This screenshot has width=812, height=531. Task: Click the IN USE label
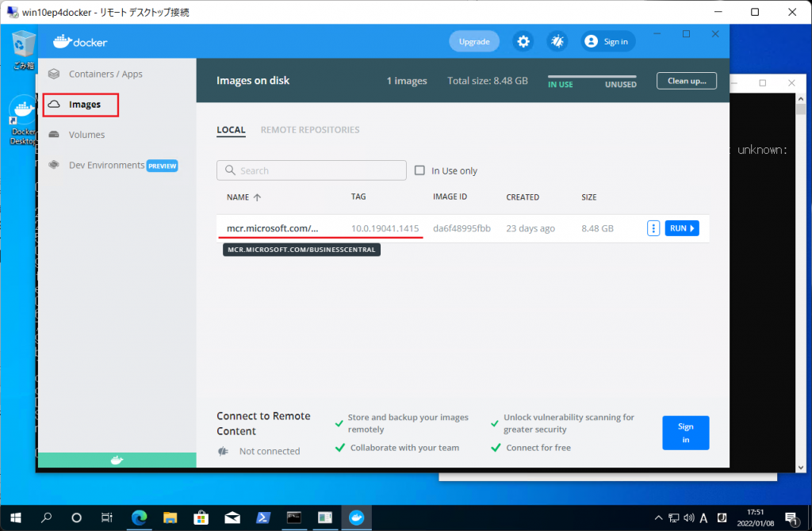[561, 84]
